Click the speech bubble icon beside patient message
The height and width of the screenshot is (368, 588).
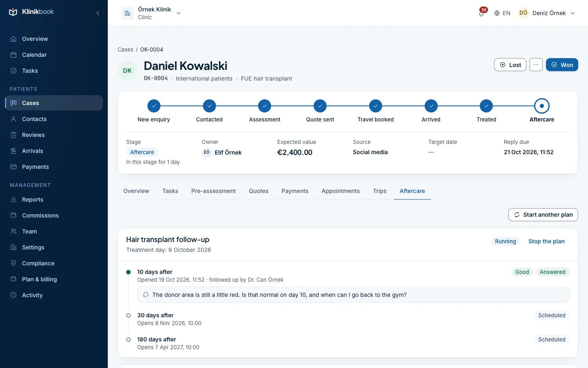[x=146, y=295]
